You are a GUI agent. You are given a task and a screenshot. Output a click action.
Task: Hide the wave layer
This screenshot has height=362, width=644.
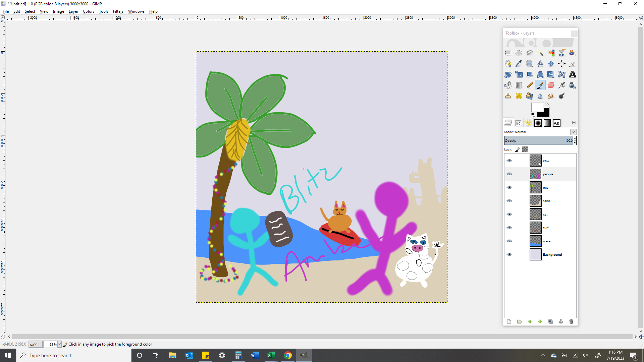[509, 241]
